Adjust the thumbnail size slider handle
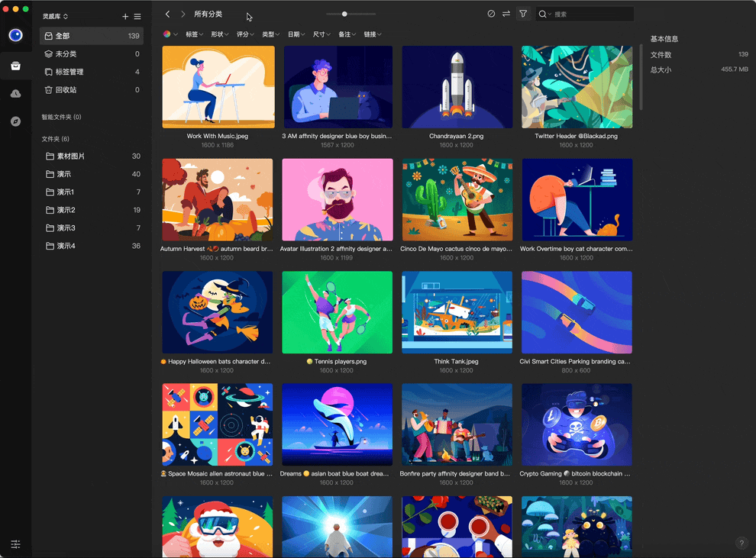Image resolution: width=756 pixels, height=558 pixels. click(x=344, y=14)
